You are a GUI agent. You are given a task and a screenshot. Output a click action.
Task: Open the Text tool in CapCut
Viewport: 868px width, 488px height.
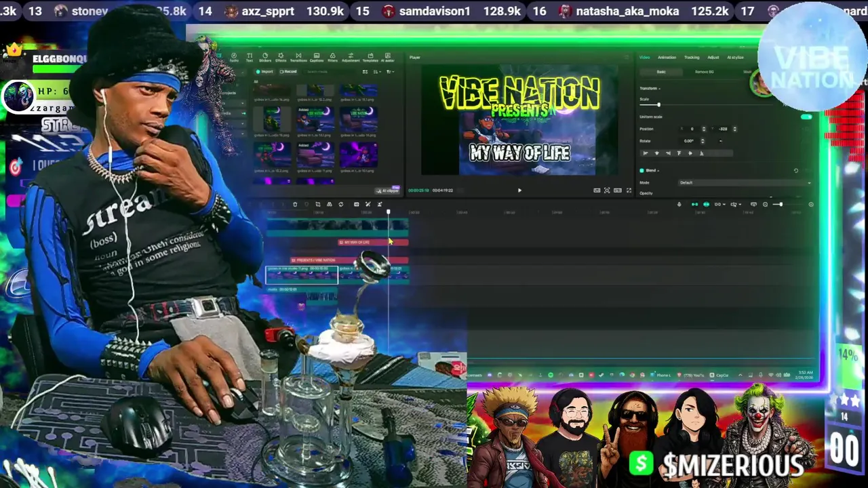tap(250, 57)
